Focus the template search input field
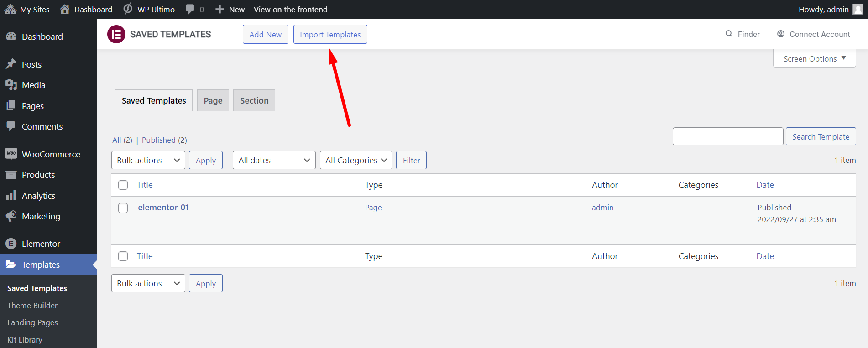Screen dimensions: 868x348 coord(727,136)
